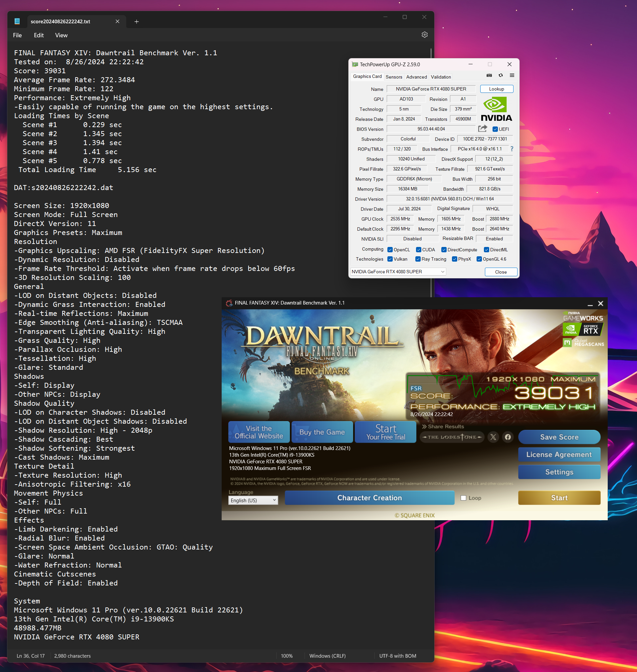Switch to Sensors tab in GPU-Z
Viewport: 637px width, 672px height.
[394, 77]
